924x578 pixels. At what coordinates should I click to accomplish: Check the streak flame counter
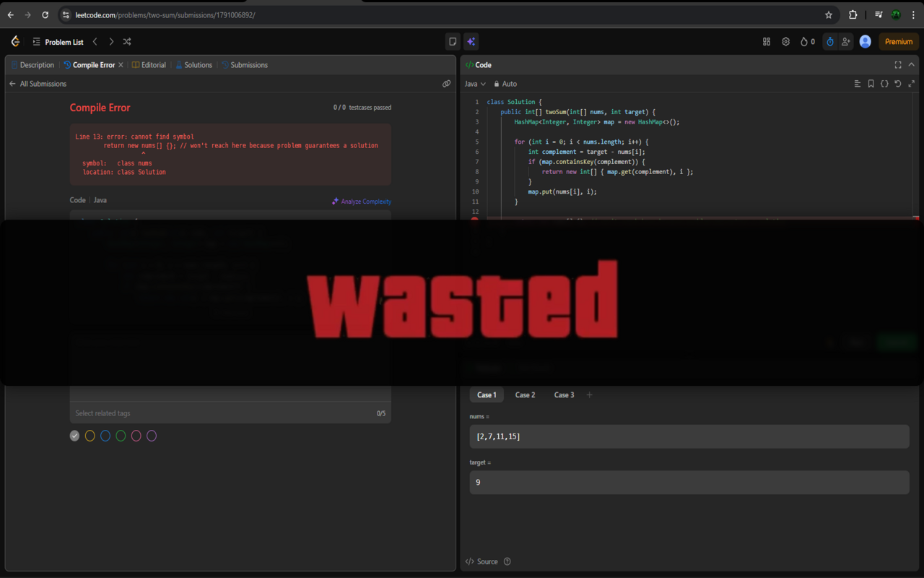coord(808,42)
